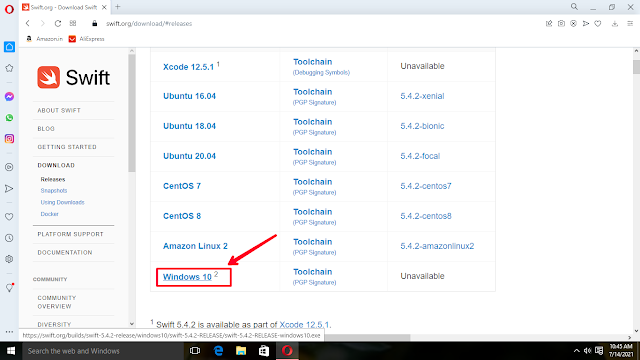Open File Explorer from taskbar
Image resolution: width=640 pixels, height=360 pixels.
(x=241, y=351)
